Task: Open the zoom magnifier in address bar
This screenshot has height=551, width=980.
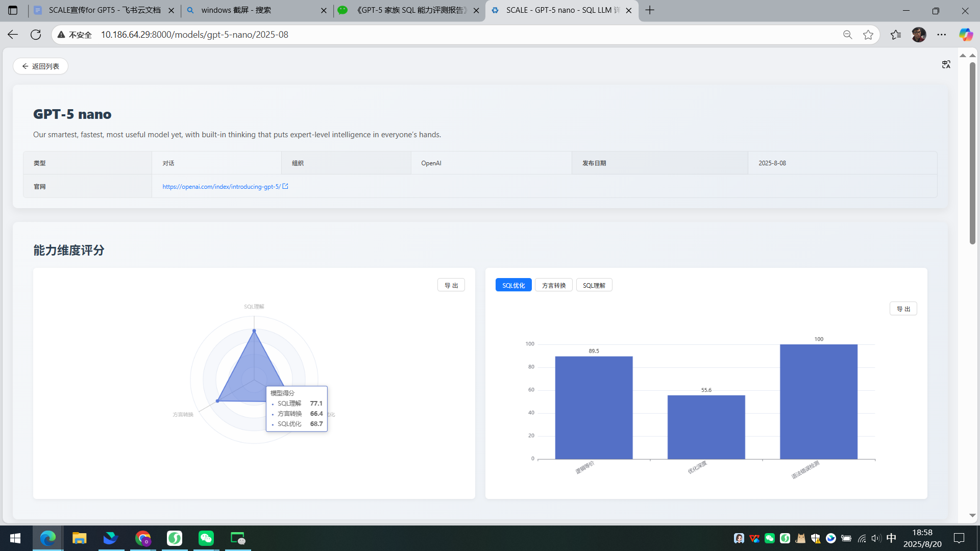Action: click(847, 35)
